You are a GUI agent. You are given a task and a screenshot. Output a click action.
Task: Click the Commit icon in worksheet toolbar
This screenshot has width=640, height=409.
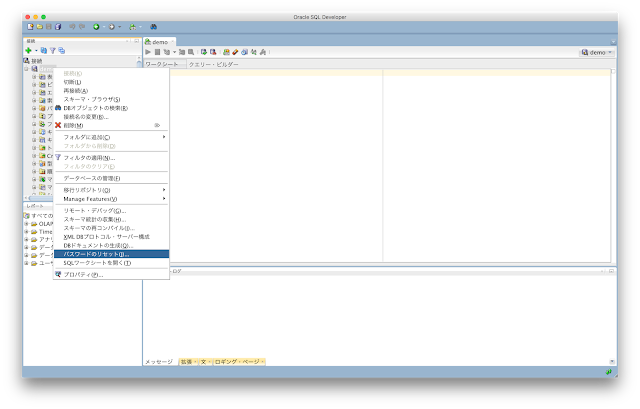[204, 52]
